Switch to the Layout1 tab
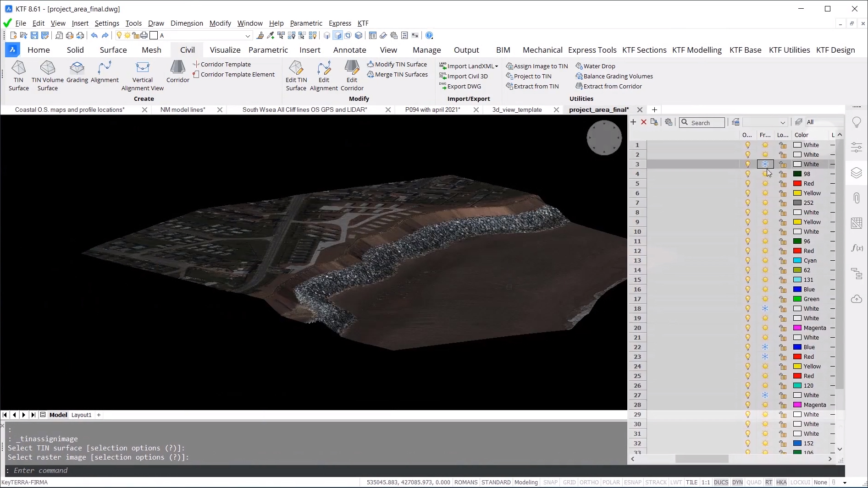This screenshot has height=488, width=868. (81, 415)
